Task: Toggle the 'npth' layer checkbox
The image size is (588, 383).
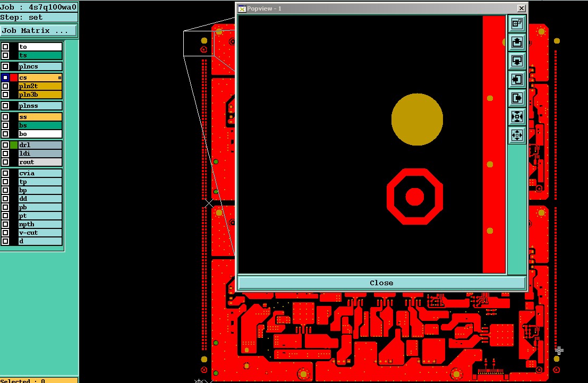Action: 5,224
